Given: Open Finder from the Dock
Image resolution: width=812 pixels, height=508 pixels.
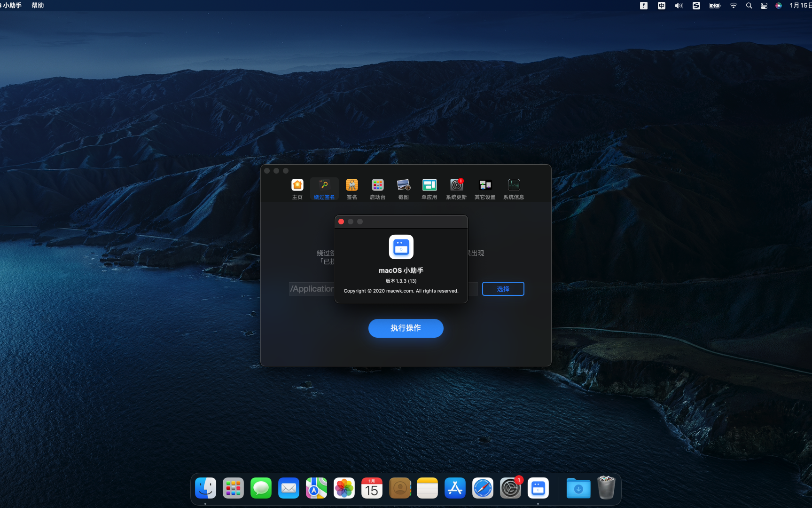Looking at the screenshot, I should (205, 489).
